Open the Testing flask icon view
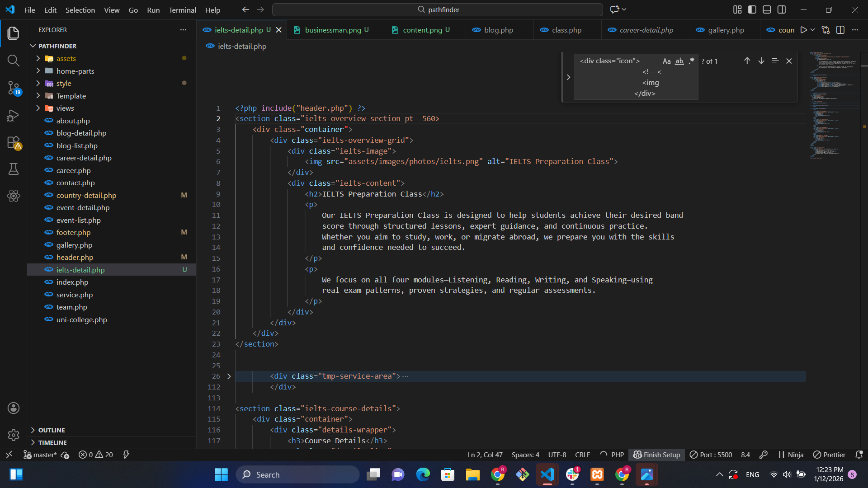868x488 pixels. coord(13,169)
